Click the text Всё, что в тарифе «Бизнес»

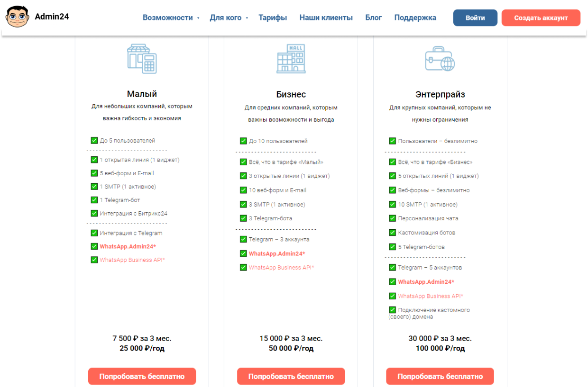click(x=435, y=162)
